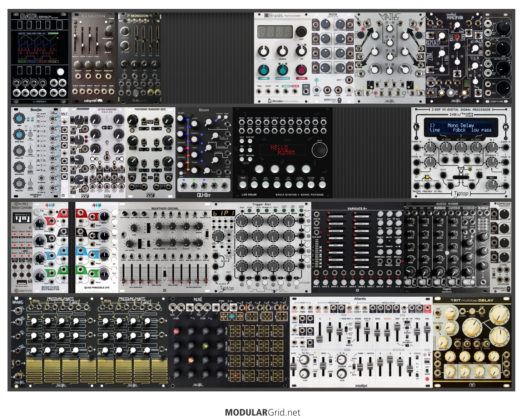Click the EDIT encoder knob on Braids
This screenshot has height=420, width=526.
point(301,32)
